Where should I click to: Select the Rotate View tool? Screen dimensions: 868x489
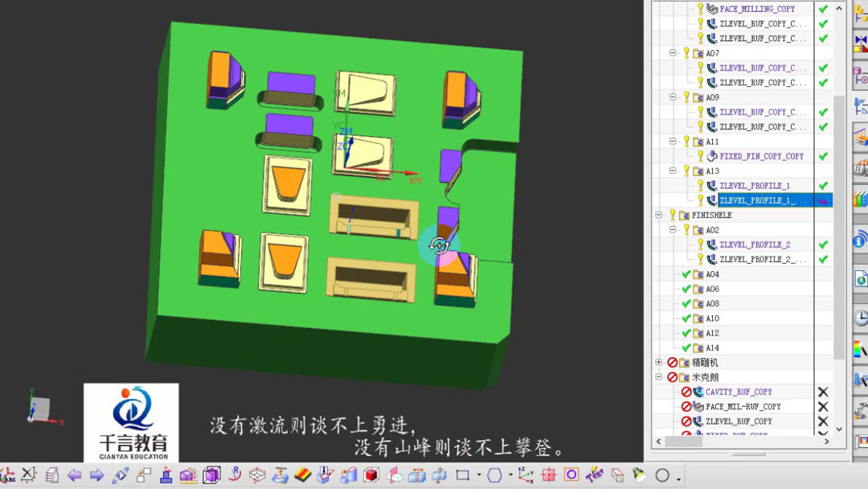(233, 475)
